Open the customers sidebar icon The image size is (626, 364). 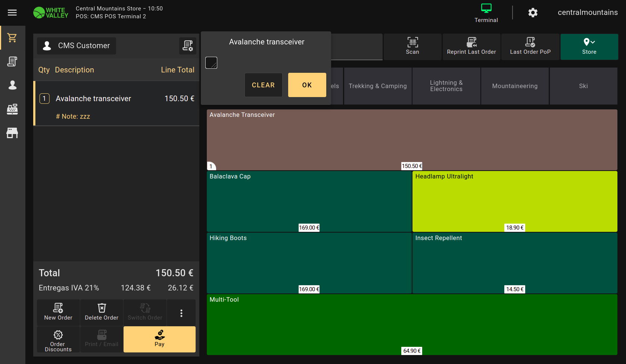pos(12,85)
